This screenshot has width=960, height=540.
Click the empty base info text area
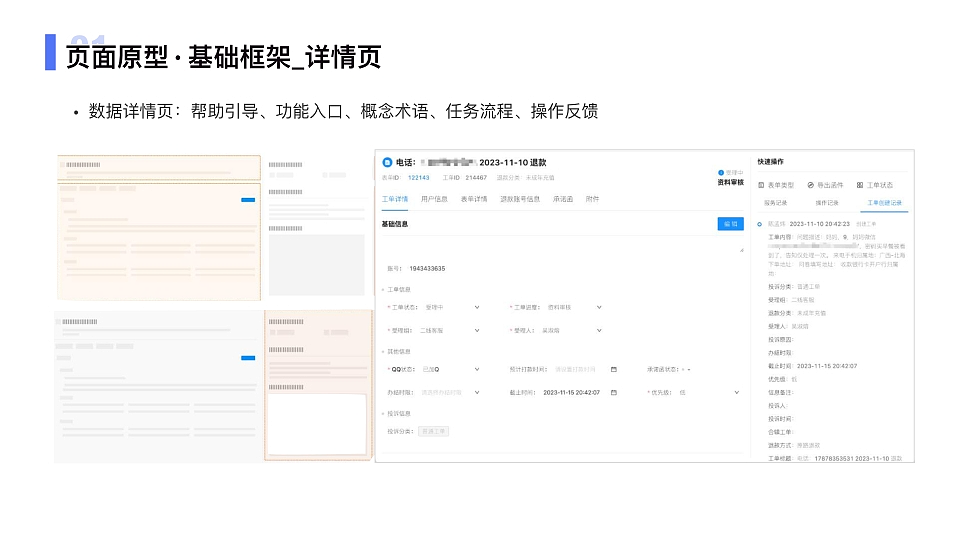click(x=563, y=245)
